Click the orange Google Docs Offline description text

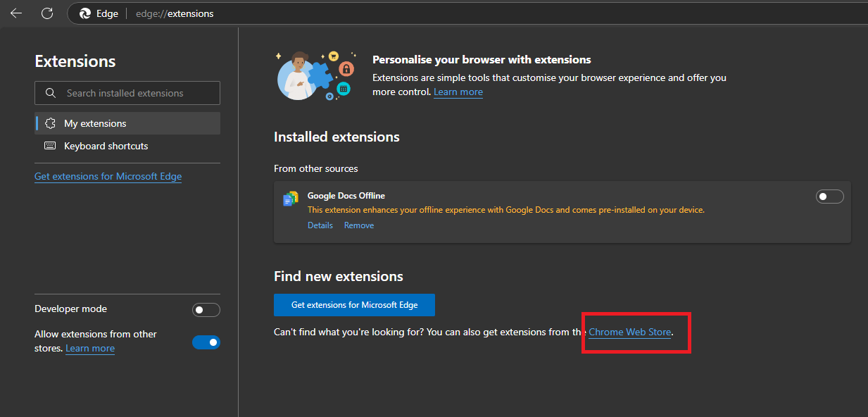pos(506,210)
